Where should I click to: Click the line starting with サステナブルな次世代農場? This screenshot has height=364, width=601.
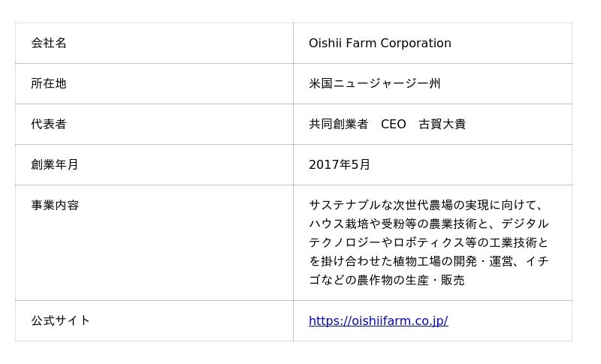coord(425,206)
